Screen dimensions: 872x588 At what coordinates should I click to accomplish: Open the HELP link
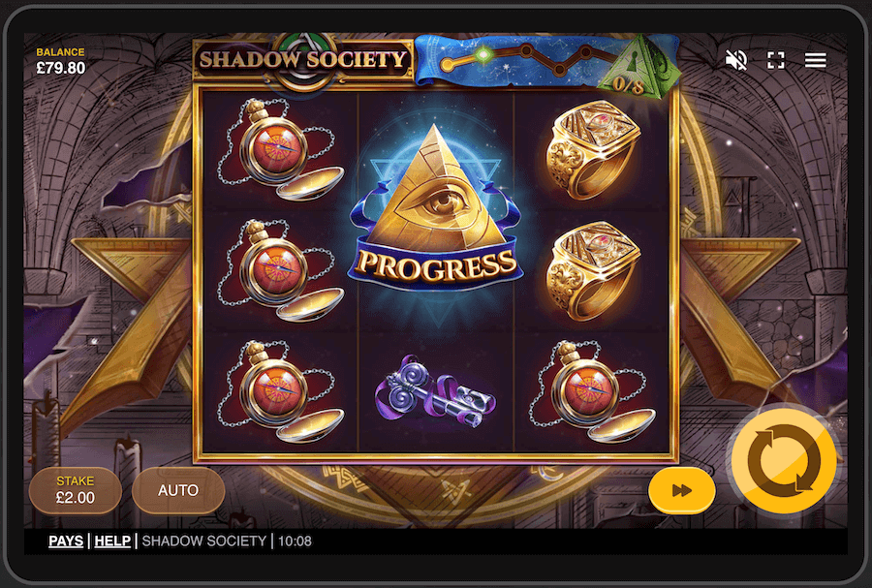coord(112,541)
